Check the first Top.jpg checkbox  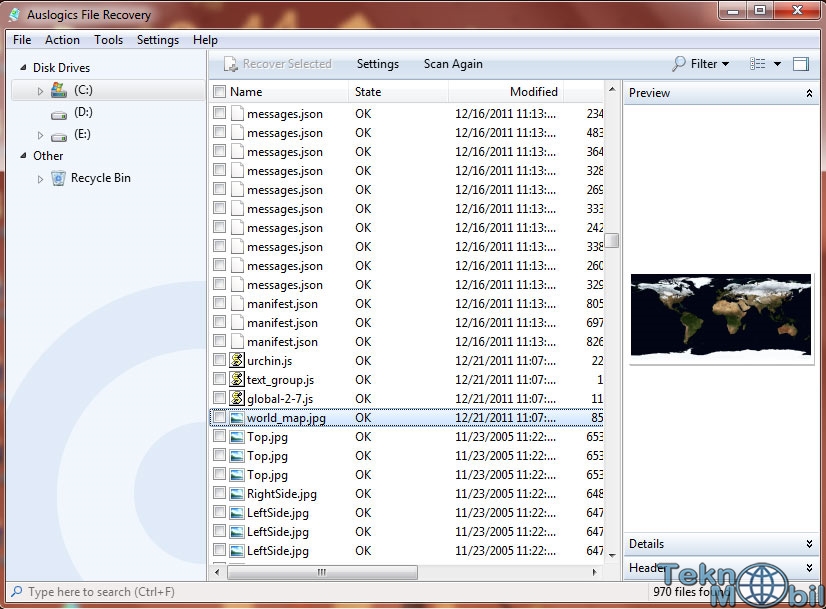coord(219,436)
